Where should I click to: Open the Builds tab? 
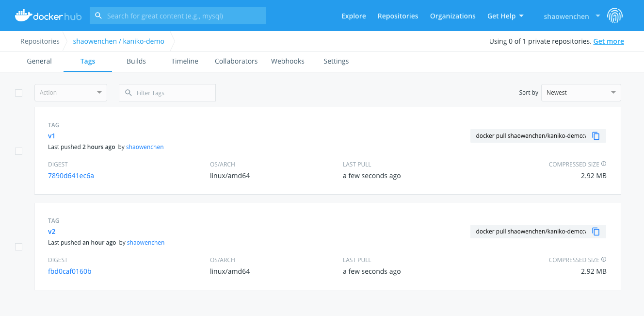point(136,61)
